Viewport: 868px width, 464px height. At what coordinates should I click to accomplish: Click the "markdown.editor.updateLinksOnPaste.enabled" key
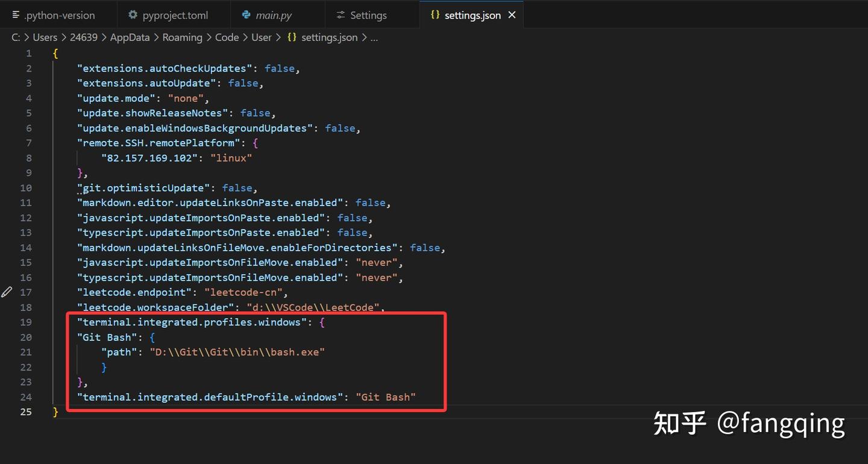coord(210,203)
